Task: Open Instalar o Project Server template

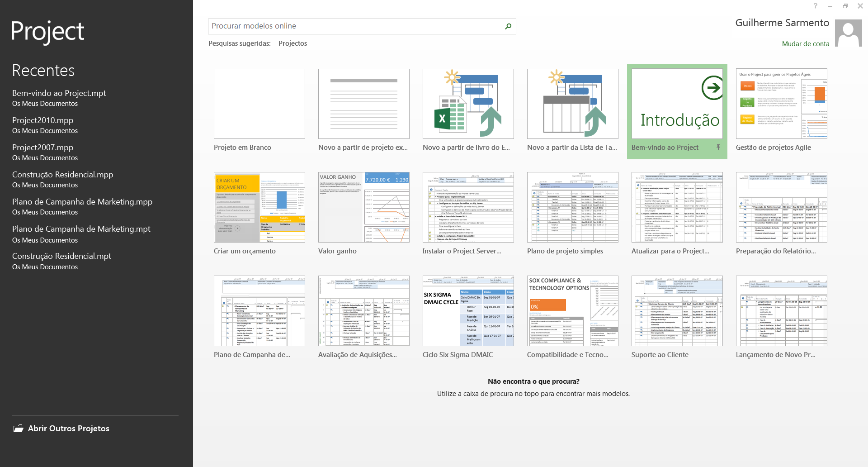Action: click(x=468, y=207)
